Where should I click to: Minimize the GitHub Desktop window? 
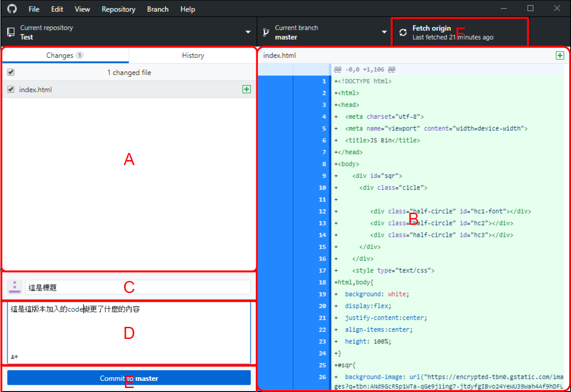[504, 8]
